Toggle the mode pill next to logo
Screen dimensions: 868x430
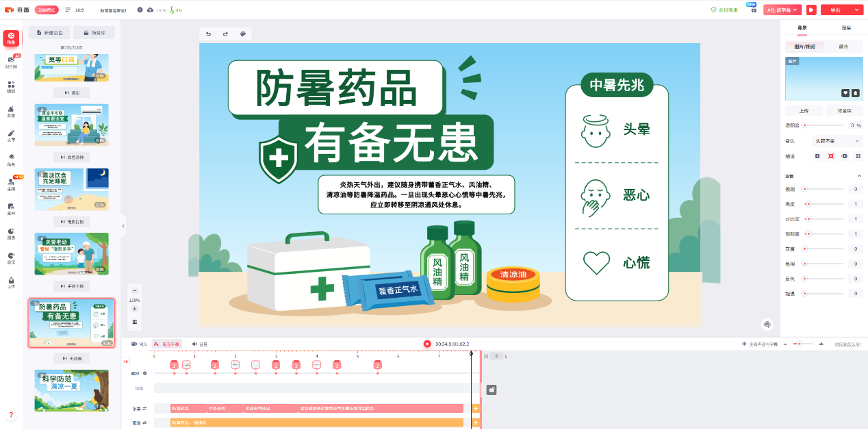47,10
